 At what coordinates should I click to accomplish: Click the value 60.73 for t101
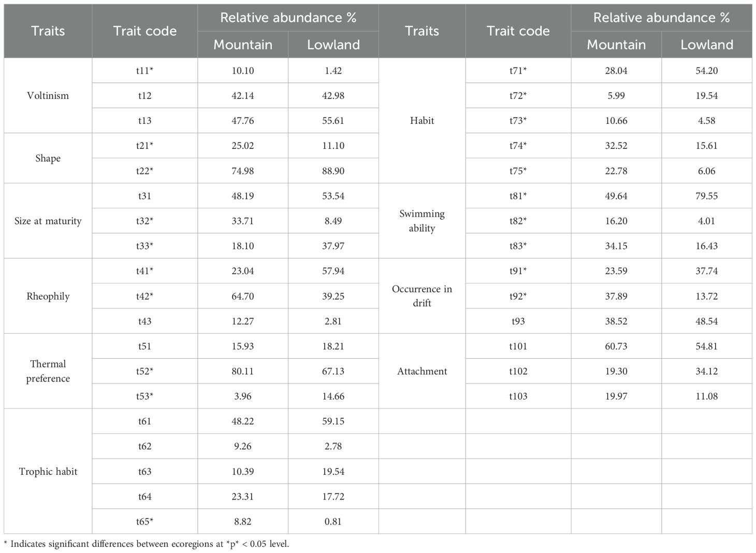[x=616, y=346]
